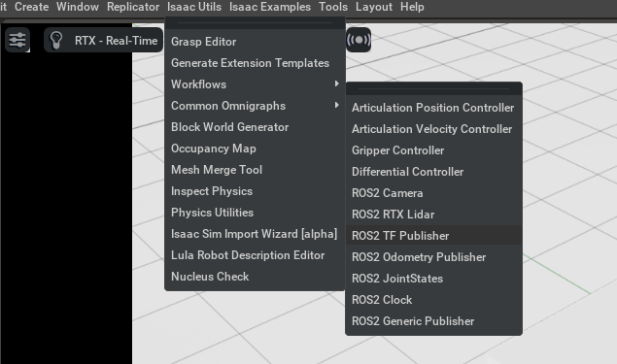Expand the Common Omnigraphs submenu arrow
Viewport: 617px width, 364px height.
click(336, 105)
